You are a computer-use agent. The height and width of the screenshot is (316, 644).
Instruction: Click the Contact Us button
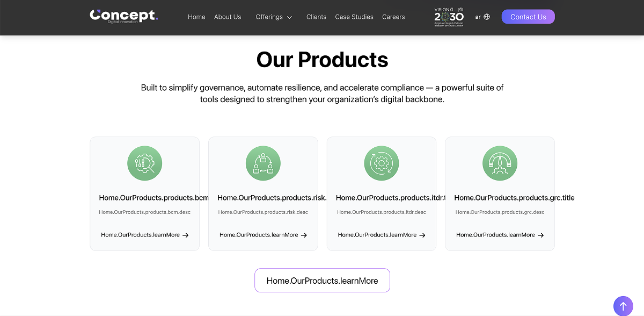click(528, 17)
